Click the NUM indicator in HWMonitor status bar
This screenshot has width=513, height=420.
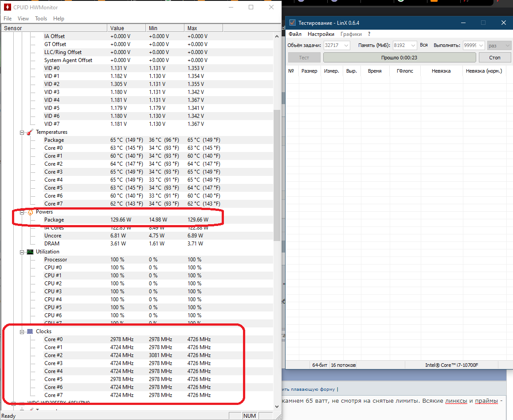(x=250, y=416)
